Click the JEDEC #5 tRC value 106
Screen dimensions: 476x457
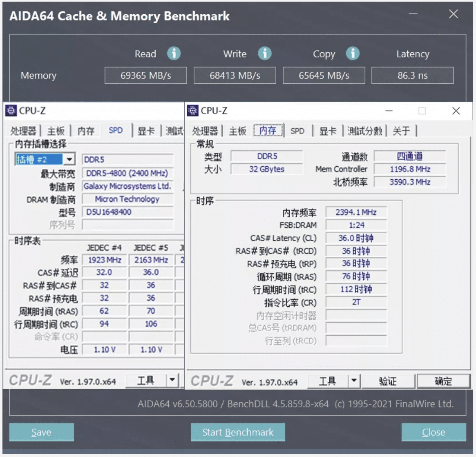(151, 324)
